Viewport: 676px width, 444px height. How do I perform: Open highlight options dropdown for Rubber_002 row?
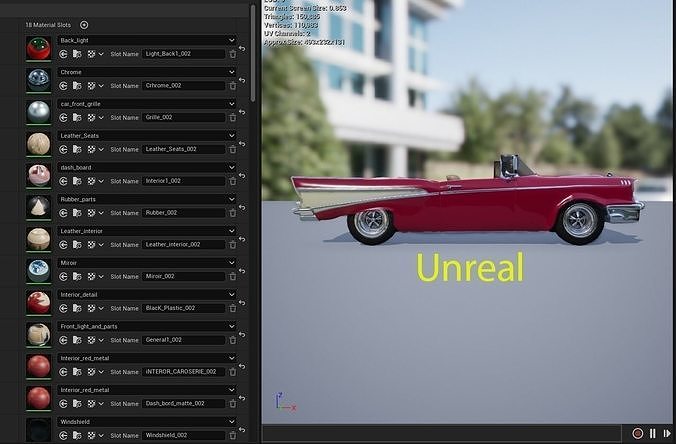coord(101,213)
